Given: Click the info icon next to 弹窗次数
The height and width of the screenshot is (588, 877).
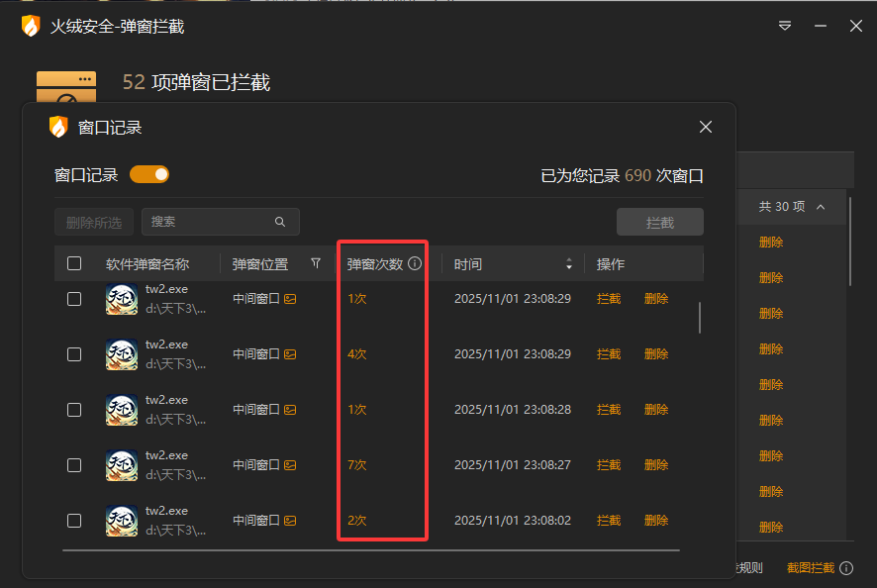Looking at the screenshot, I should pyautogui.click(x=415, y=264).
